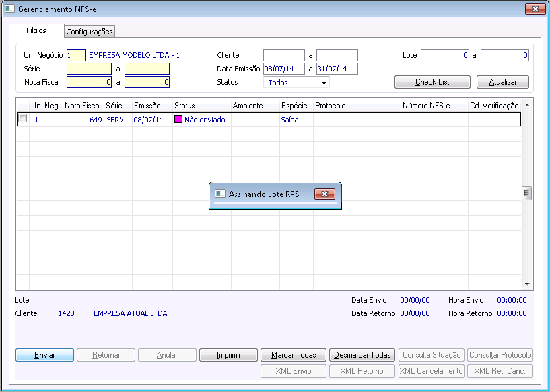Close the Gerenciamento NFS-e window
Viewport: 550px width, 392px height.
(535, 9)
